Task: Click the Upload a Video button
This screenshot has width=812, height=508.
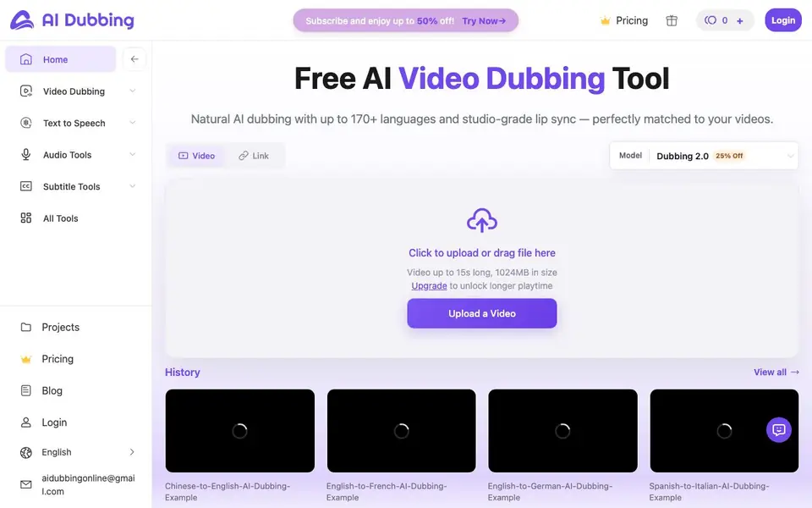Action: pyautogui.click(x=481, y=313)
